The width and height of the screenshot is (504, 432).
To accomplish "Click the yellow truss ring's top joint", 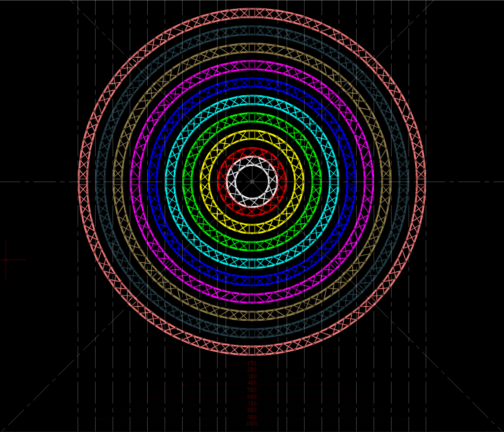I will tap(252, 135).
